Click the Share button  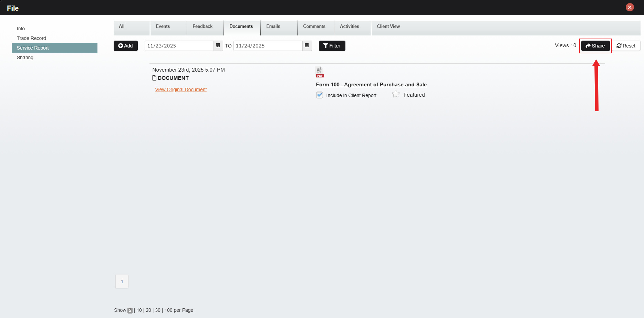coord(595,46)
